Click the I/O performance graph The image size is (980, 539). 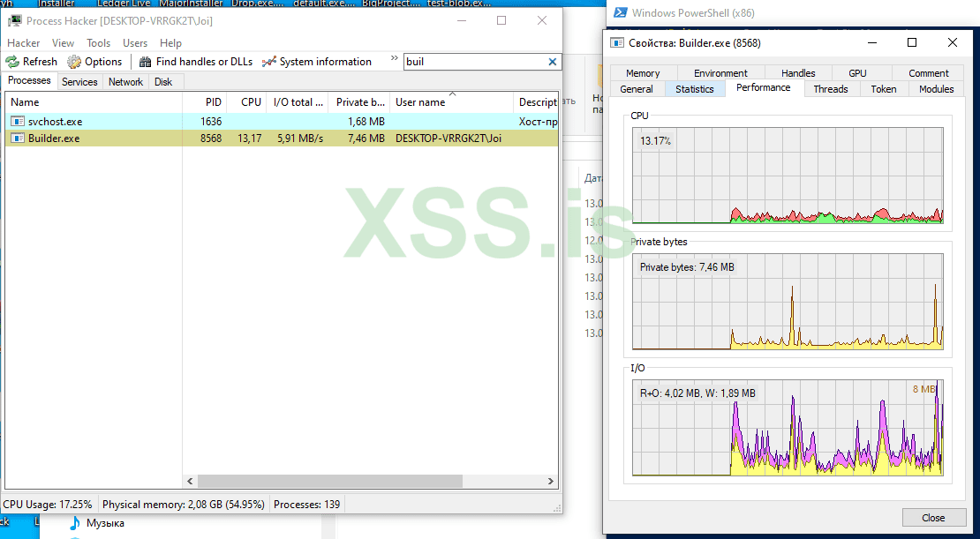point(788,428)
